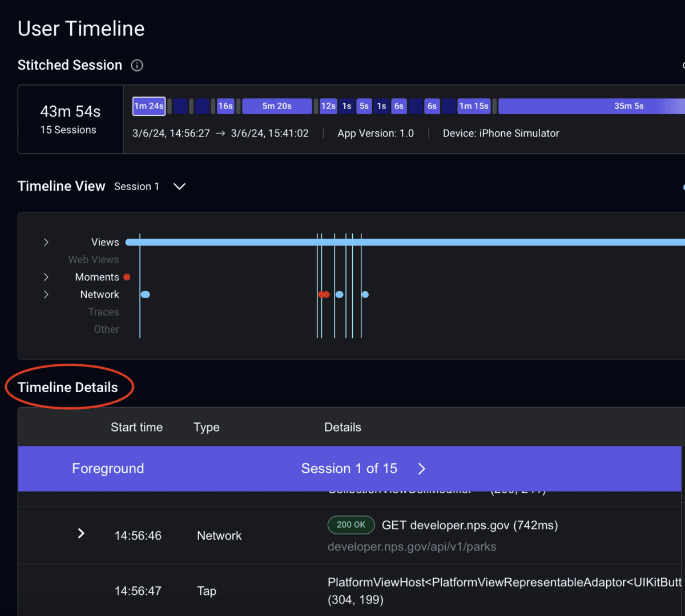Expand the Views timeline row
Image resolution: width=685 pixels, height=616 pixels.
46,241
